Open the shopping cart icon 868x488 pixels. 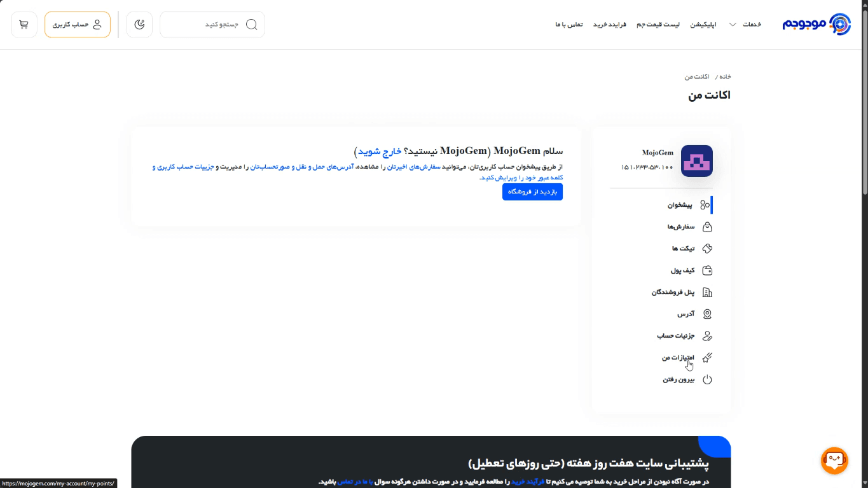pyautogui.click(x=24, y=24)
